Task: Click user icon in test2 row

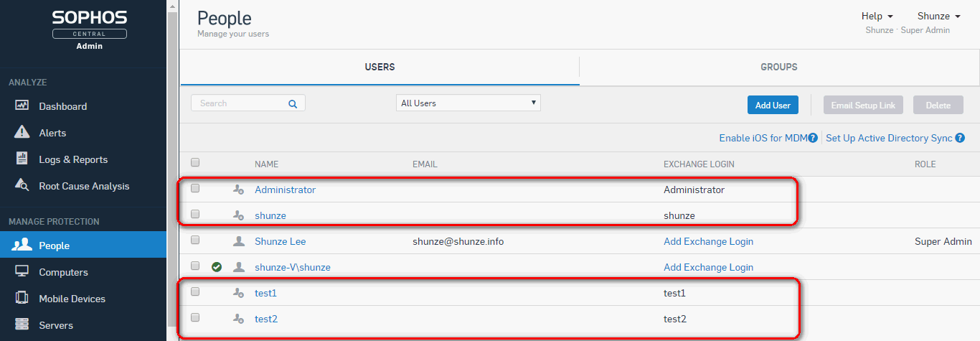Action: [x=239, y=319]
